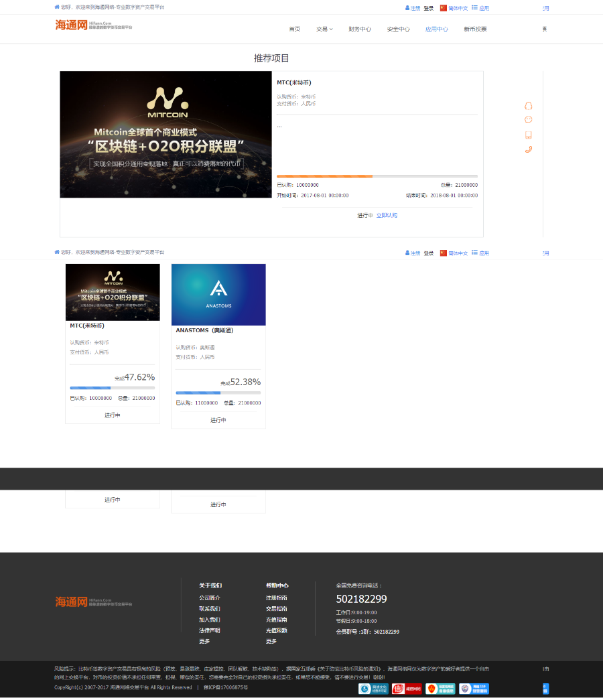The width and height of the screenshot is (603, 700).
Task: Click the 52.38% completion value
Action: 245,382
